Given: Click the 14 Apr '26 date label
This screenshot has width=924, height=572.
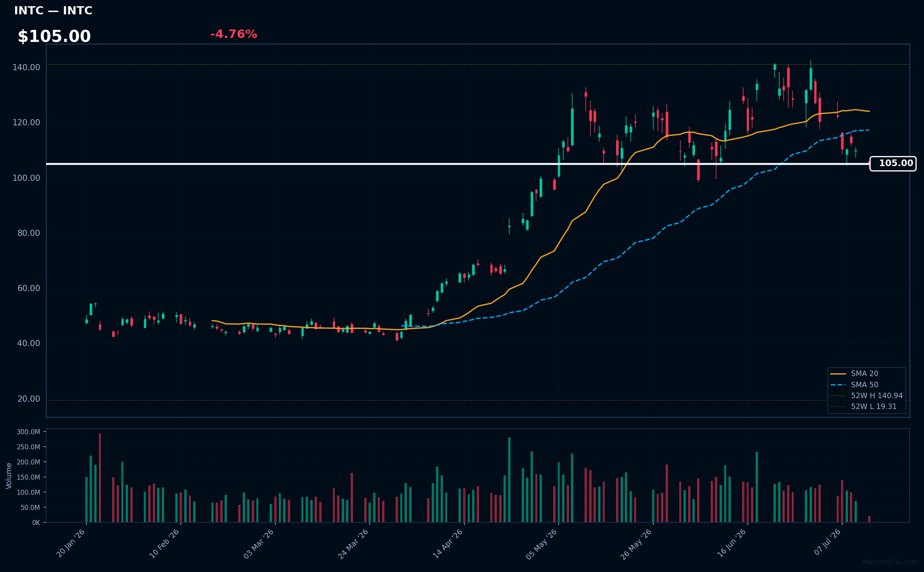Looking at the screenshot, I should point(448,544).
